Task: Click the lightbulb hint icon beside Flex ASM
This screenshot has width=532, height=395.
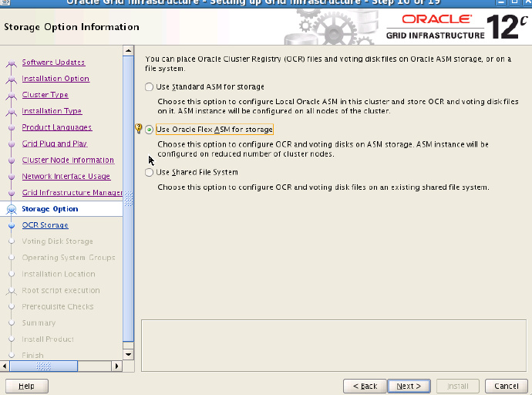Action: point(138,128)
